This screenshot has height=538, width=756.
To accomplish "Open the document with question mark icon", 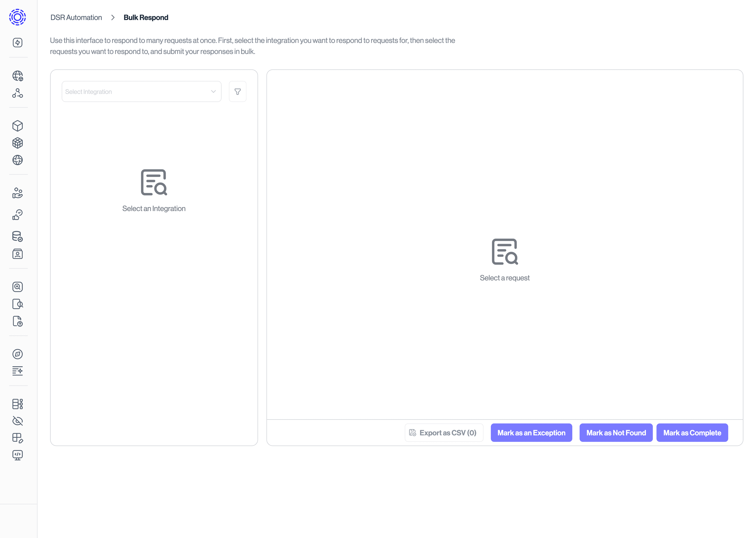I will [17, 322].
